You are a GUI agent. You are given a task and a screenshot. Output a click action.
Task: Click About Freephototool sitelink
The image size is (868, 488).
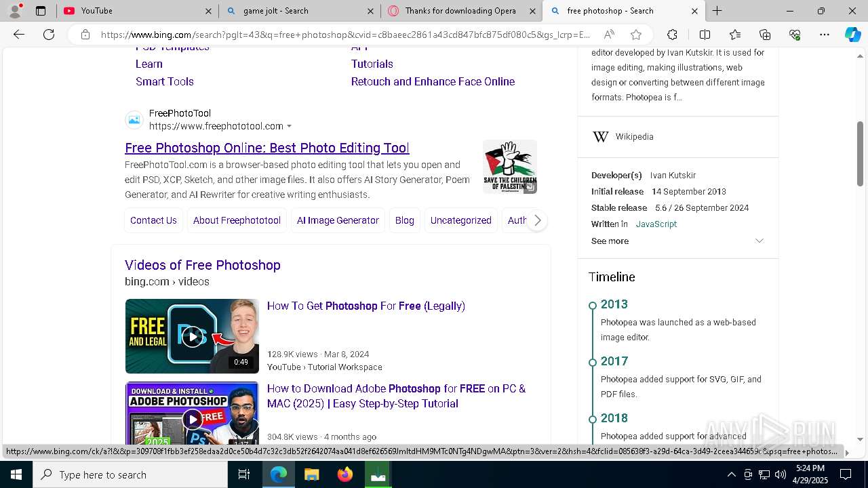click(237, 220)
